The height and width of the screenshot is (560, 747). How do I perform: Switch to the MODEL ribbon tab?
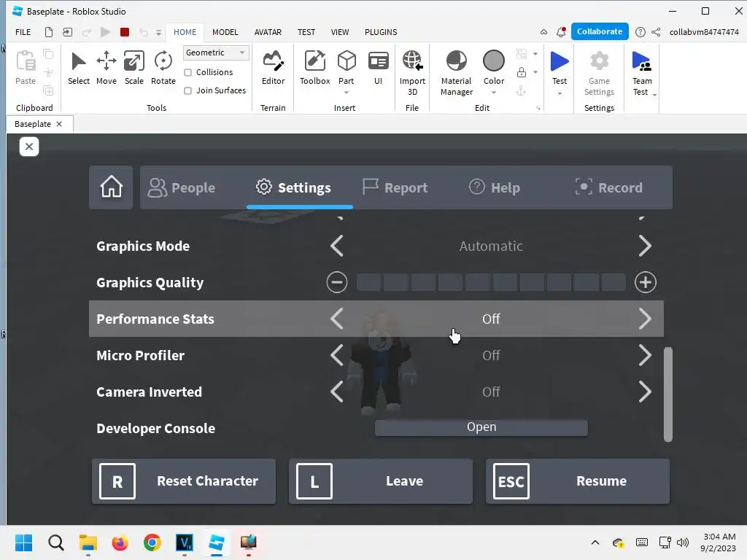(225, 32)
